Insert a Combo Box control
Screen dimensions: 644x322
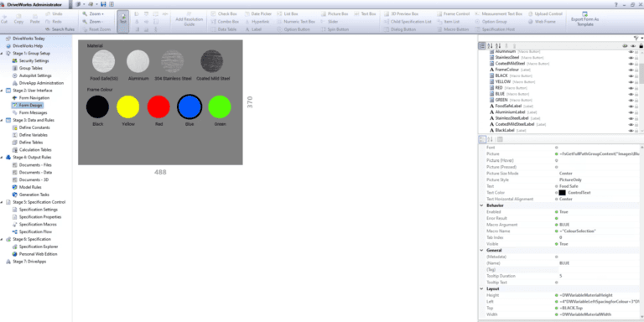224,22
